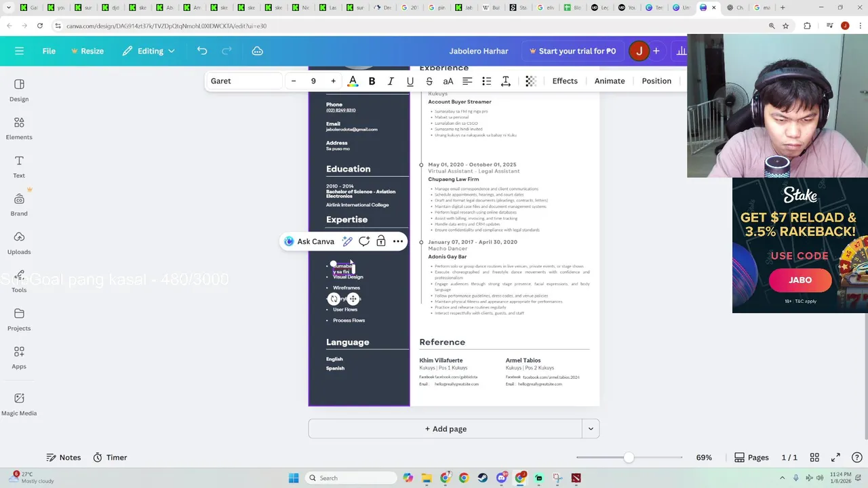This screenshot has height=488, width=868.
Task: Open the Uploads sidebar panel
Action: tap(19, 243)
